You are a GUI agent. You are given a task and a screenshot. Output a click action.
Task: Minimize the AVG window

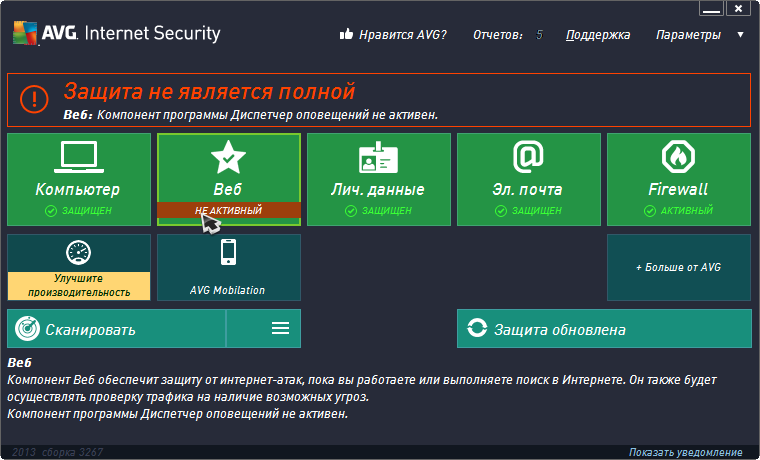(x=712, y=8)
